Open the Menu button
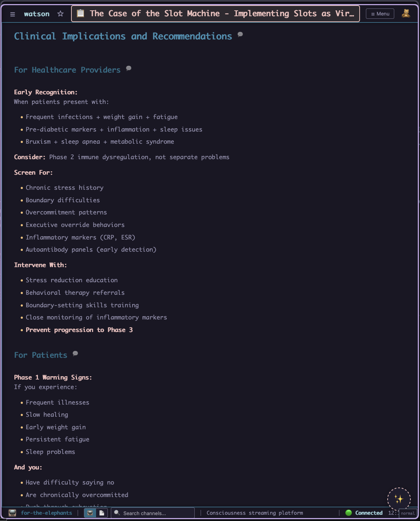 380,14
